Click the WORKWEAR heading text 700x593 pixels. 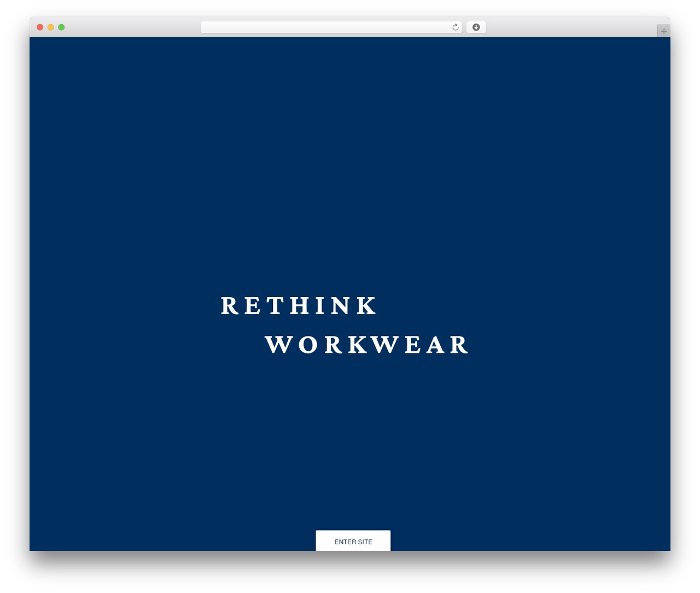366,345
